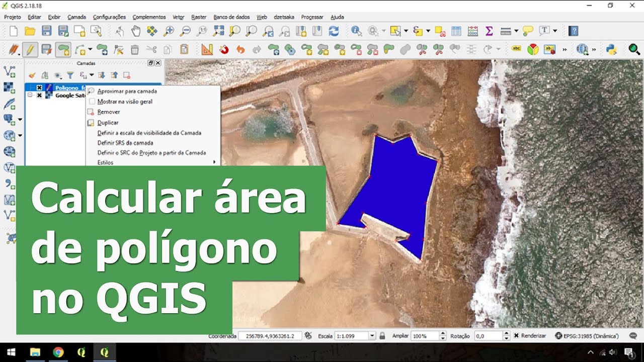Viewport: 644px width, 362px height.
Task: Open the Field Calculator abacus icon
Action: (x=472, y=31)
